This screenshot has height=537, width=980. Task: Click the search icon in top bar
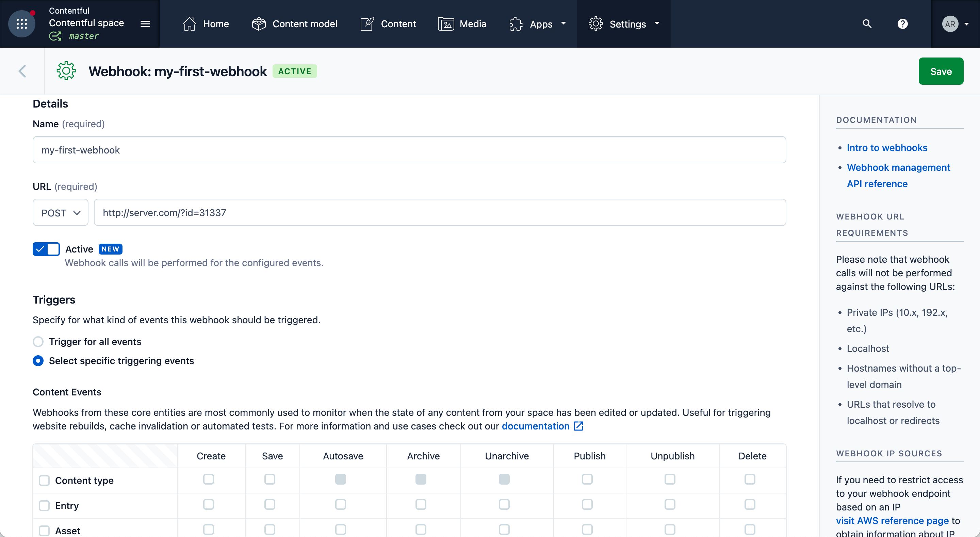pos(866,24)
